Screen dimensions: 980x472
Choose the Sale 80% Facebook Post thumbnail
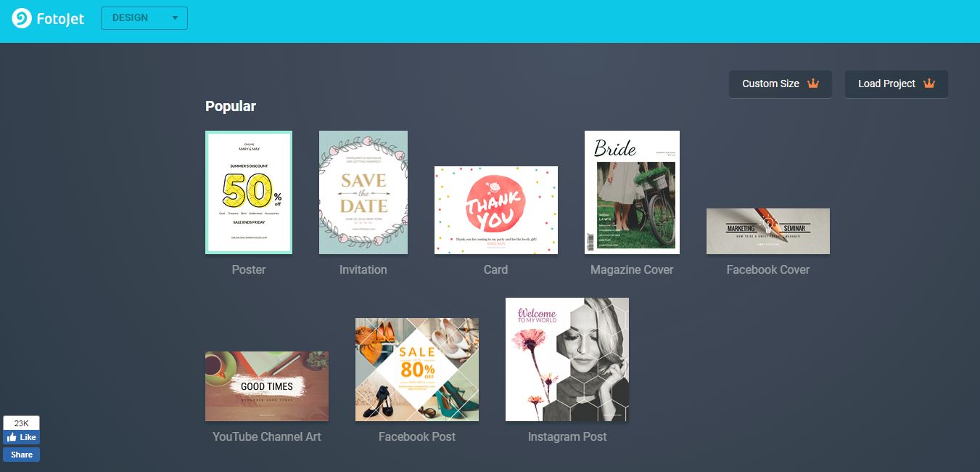pos(417,370)
